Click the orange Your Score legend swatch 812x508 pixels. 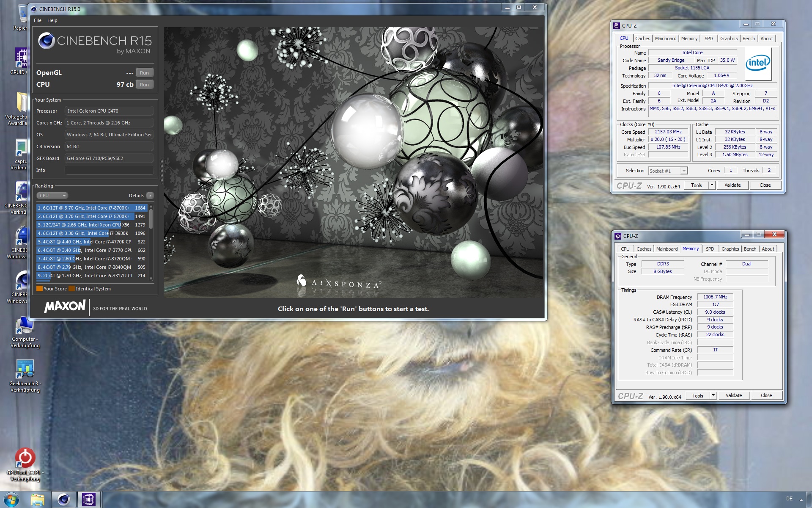click(39, 289)
